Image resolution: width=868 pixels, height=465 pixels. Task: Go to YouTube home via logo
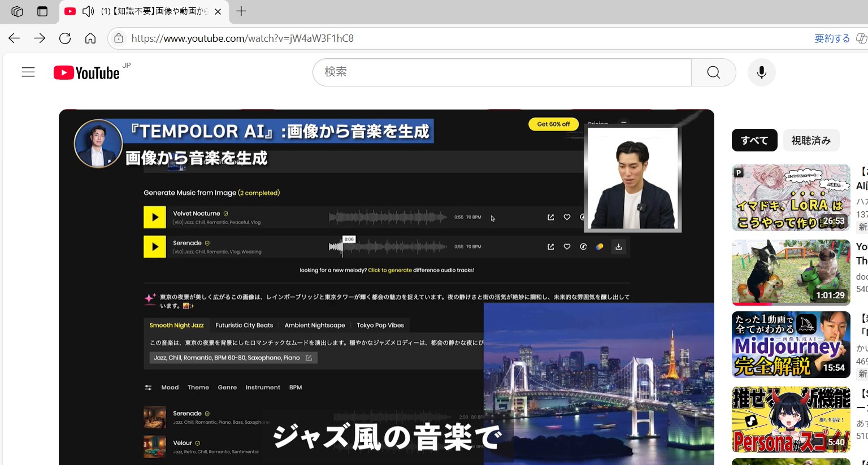(86, 73)
